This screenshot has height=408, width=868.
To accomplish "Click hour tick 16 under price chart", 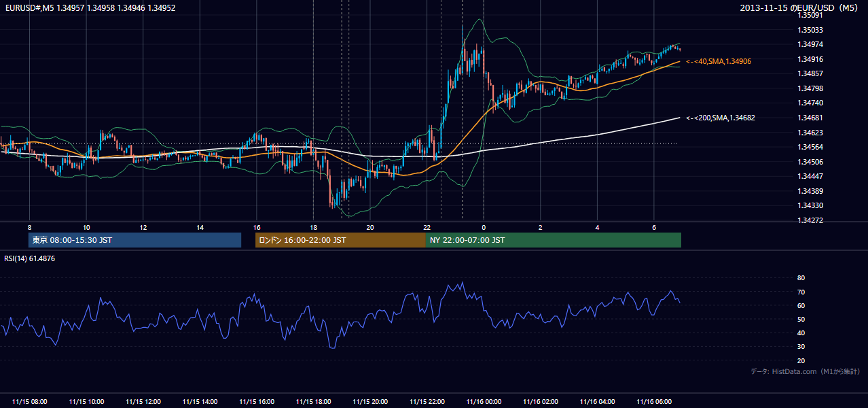I will (x=257, y=227).
